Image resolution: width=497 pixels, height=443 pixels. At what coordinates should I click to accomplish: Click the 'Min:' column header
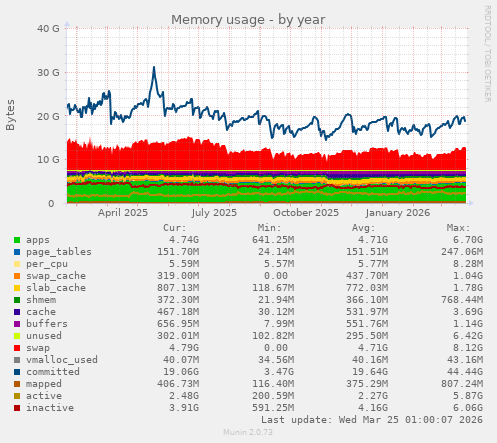269,228
